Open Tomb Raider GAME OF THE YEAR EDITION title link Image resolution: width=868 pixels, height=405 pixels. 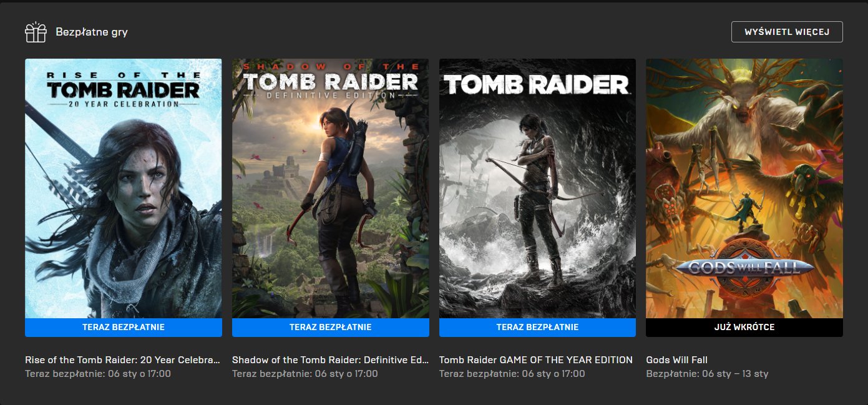(x=536, y=360)
